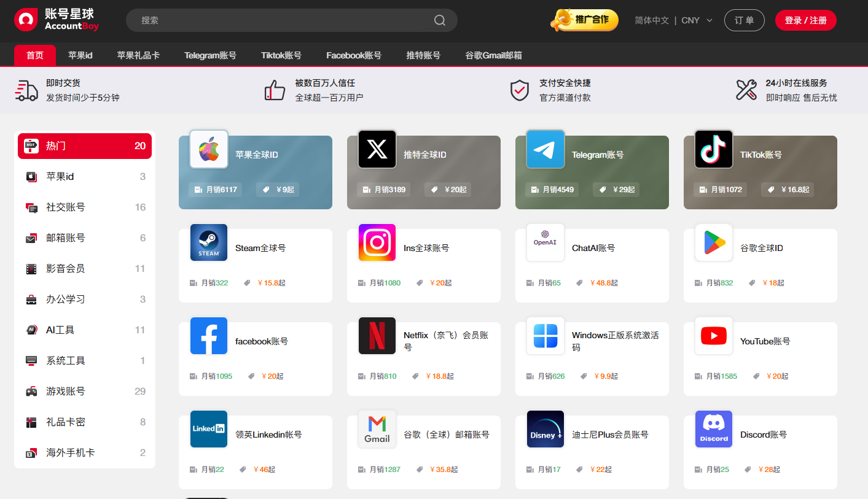
Task: Choose the Google Play global ID icon
Action: click(x=714, y=242)
